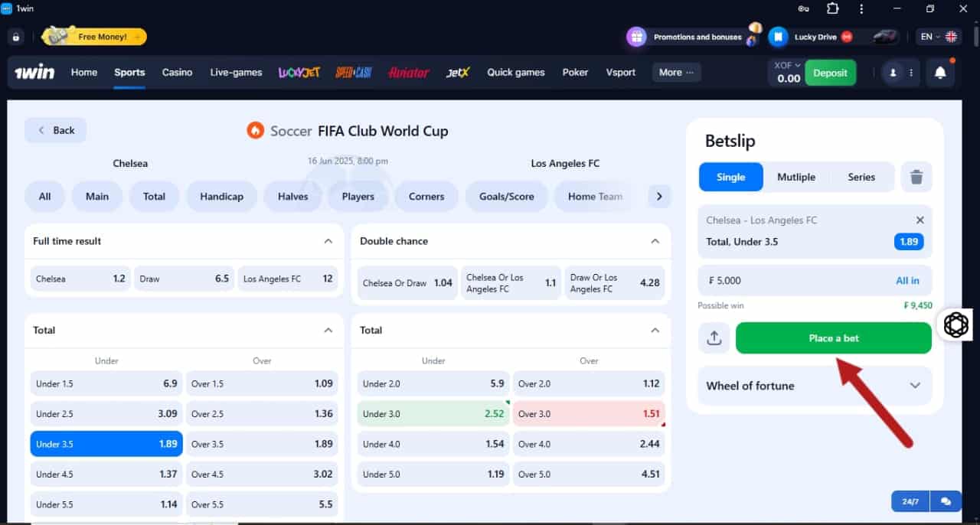Collapse the Full time result section
This screenshot has width=980, height=525.
(328, 241)
